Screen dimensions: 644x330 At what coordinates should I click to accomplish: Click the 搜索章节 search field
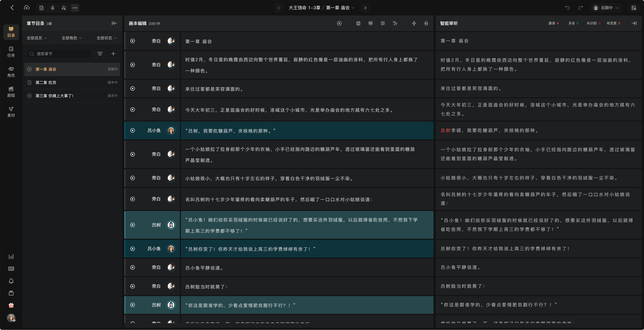tap(59, 54)
